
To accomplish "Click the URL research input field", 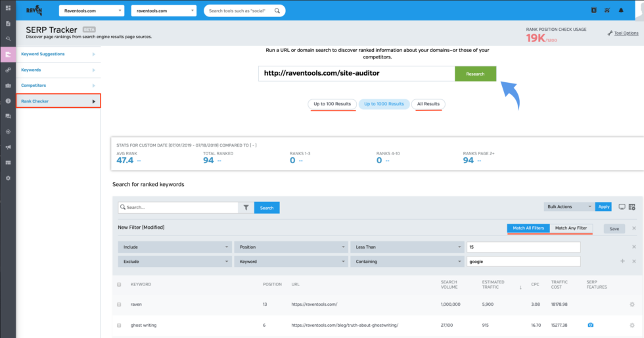I will [x=356, y=74].
